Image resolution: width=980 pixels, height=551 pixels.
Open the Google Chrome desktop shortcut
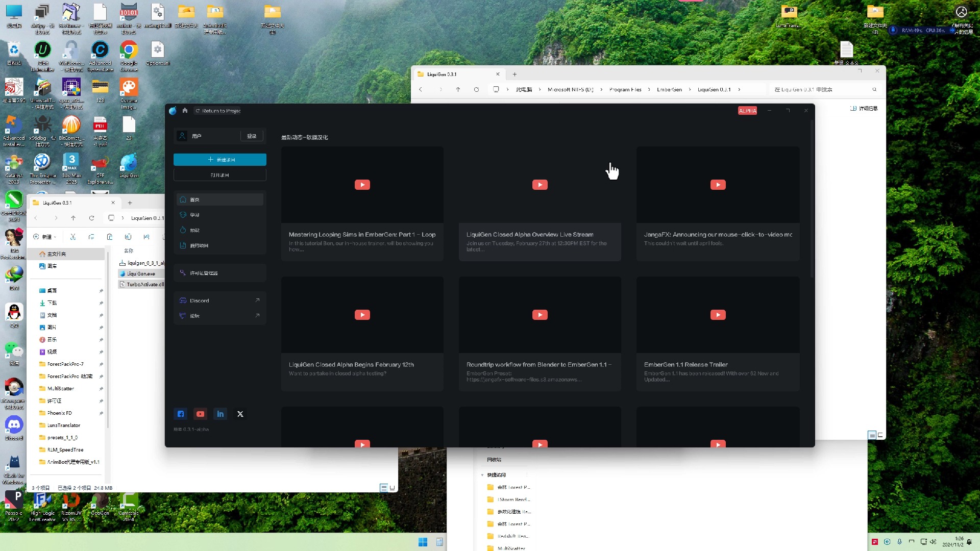(x=129, y=56)
